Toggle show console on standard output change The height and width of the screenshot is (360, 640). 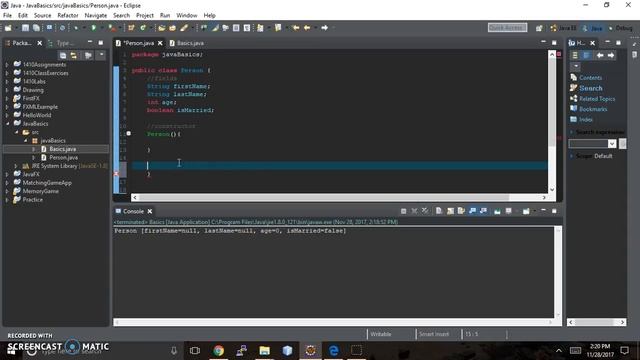[x=472, y=211]
